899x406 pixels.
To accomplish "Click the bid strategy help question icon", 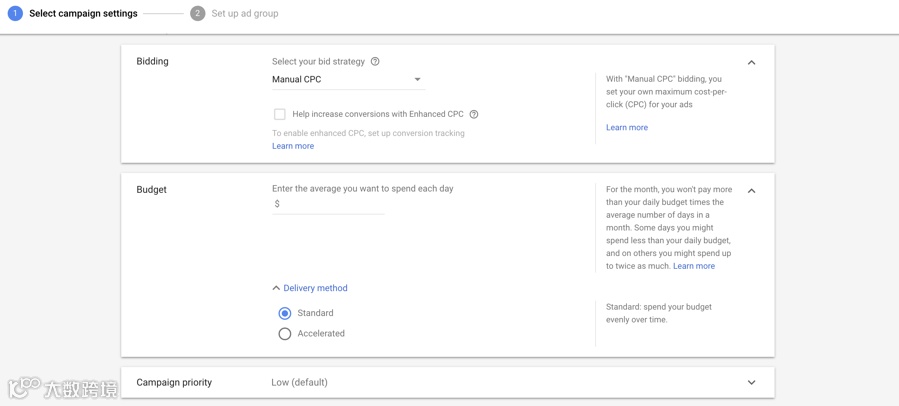I will point(375,61).
